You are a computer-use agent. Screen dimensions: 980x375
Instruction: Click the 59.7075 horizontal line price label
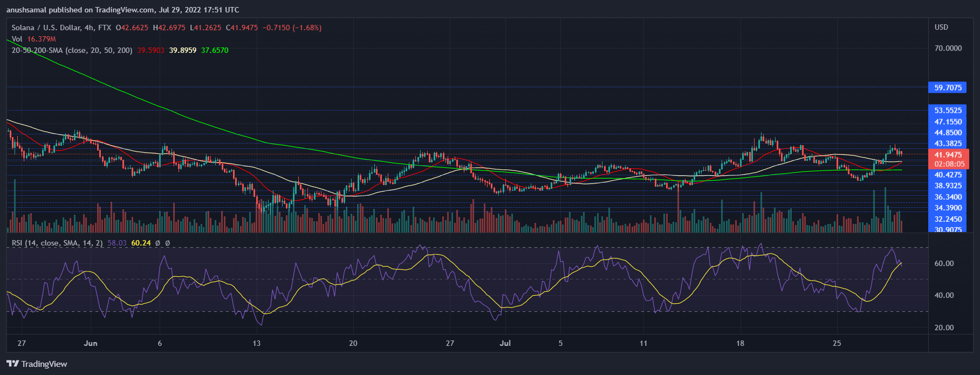coord(948,87)
